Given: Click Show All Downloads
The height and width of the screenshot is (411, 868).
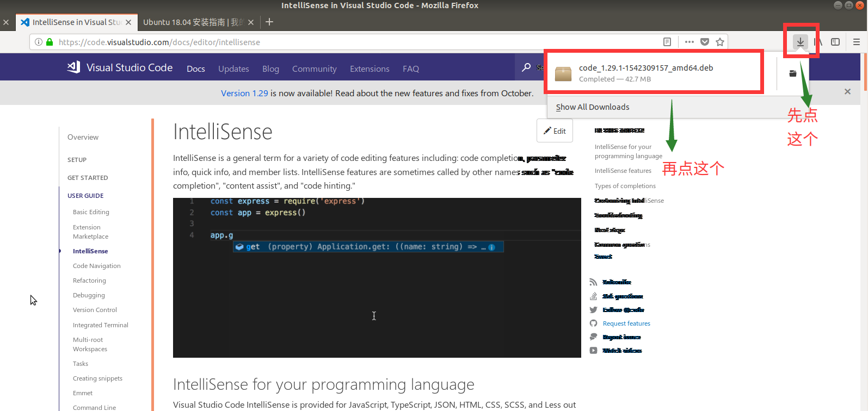Looking at the screenshot, I should click(x=593, y=107).
